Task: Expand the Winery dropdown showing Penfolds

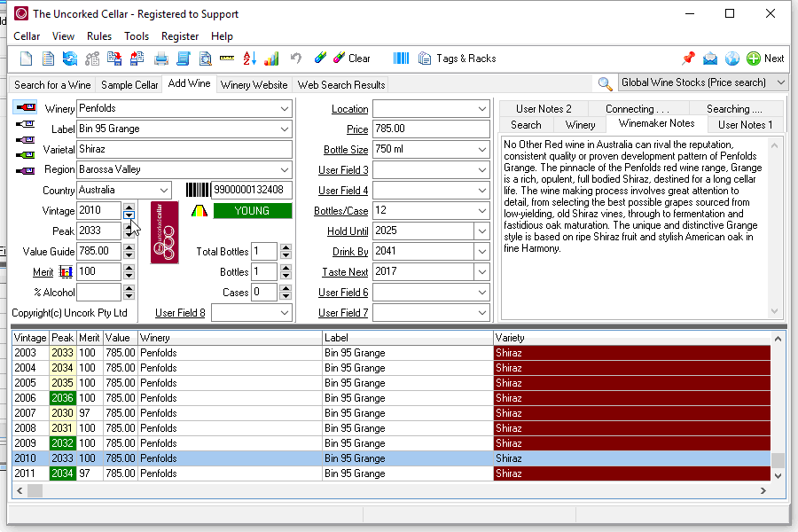Action: click(285, 108)
